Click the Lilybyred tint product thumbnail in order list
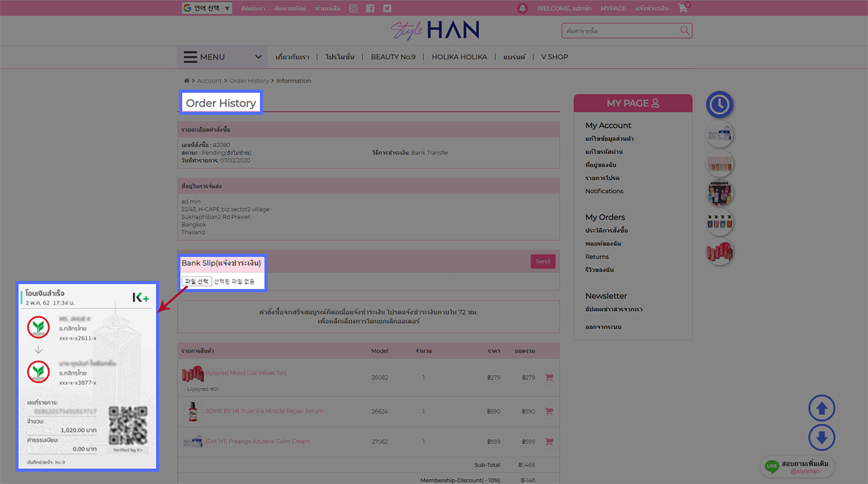The width and height of the screenshot is (868, 484). point(193,373)
